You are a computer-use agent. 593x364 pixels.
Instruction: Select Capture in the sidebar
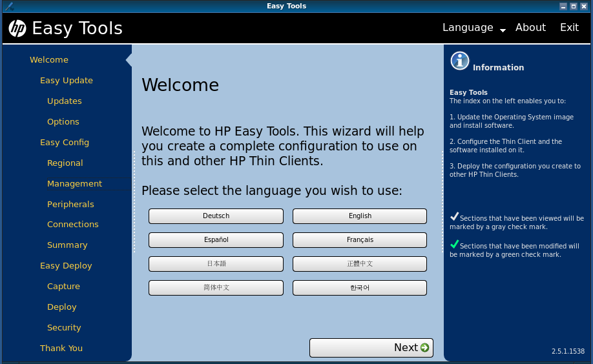tap(63, 286)
